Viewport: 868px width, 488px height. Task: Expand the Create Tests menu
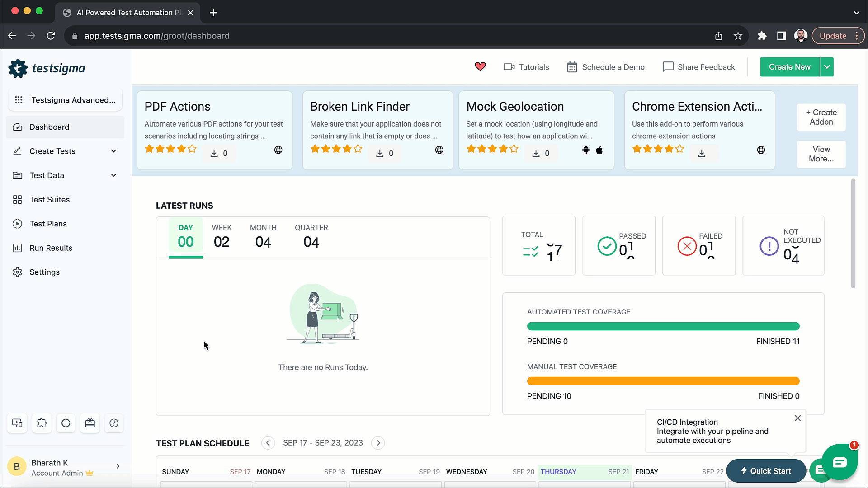[x=113, y=151]
